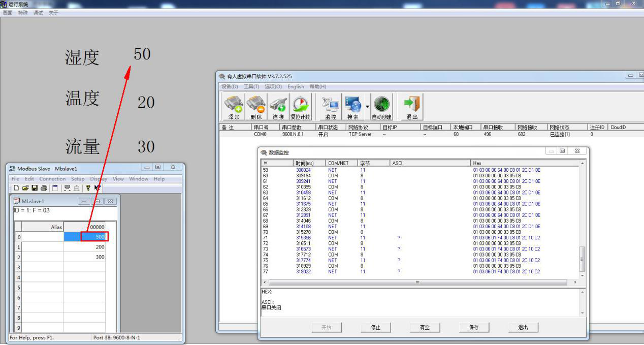Open the 工具(T) menu

(251, 86)
